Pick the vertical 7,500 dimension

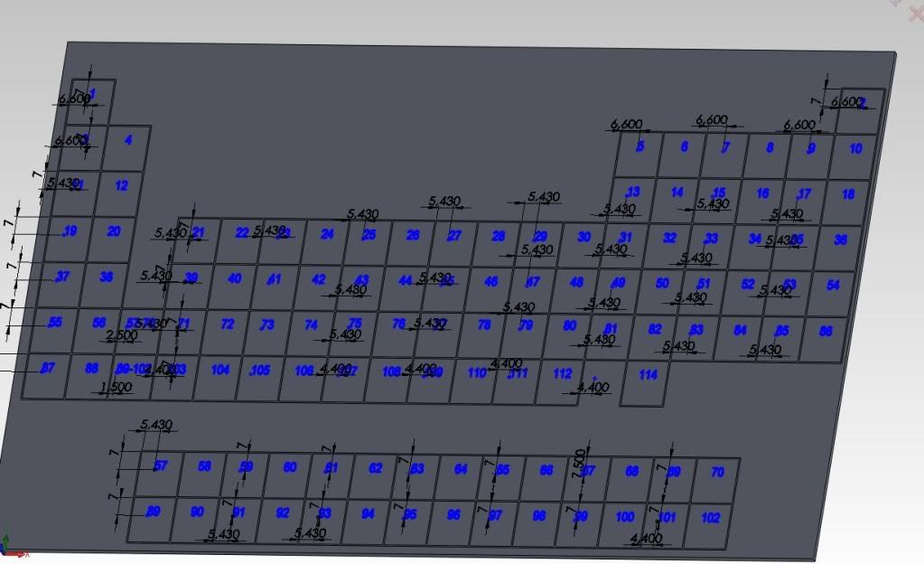point(577,458)
